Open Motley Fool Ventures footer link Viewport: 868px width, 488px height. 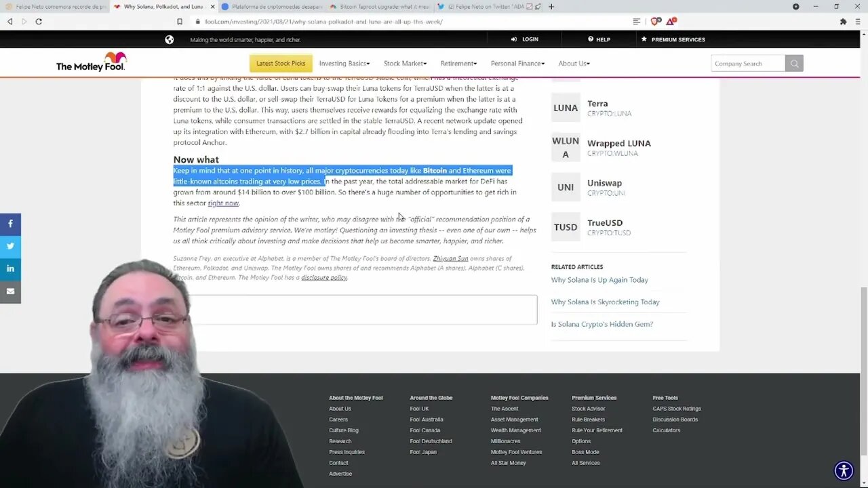coord(517,452)
